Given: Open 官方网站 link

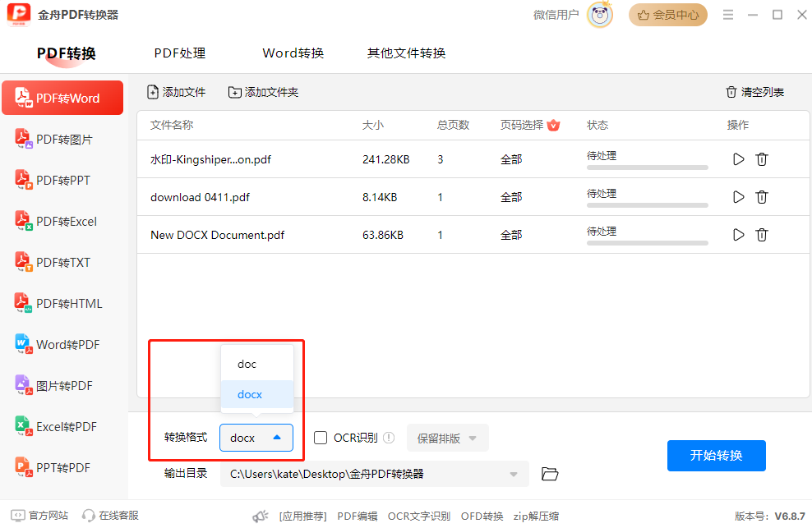Looking at the screenshot, I should coord(39,516).
